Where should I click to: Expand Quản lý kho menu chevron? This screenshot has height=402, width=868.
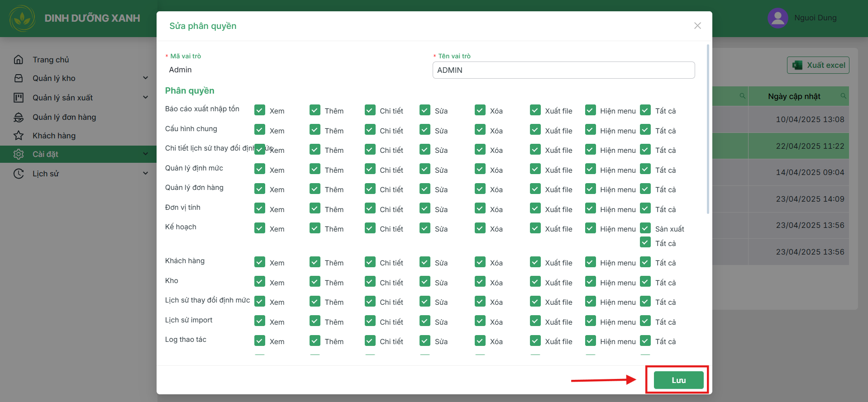(145, 78)
